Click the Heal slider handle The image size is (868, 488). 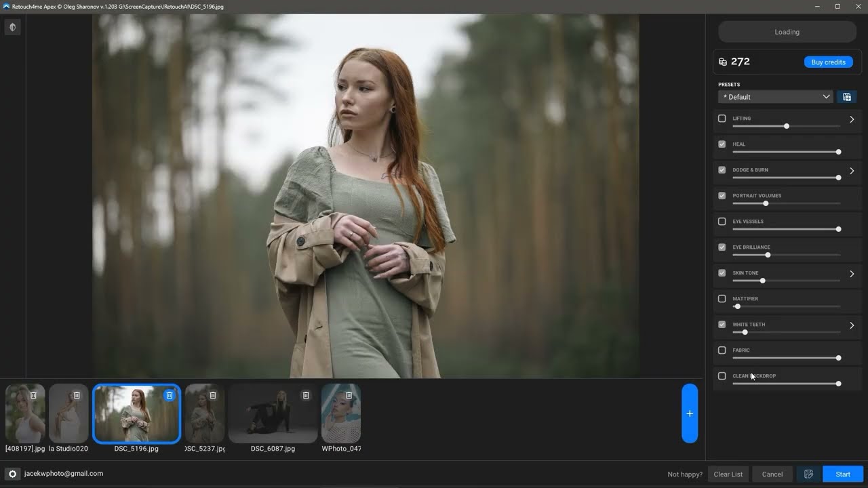coord(838,152)
